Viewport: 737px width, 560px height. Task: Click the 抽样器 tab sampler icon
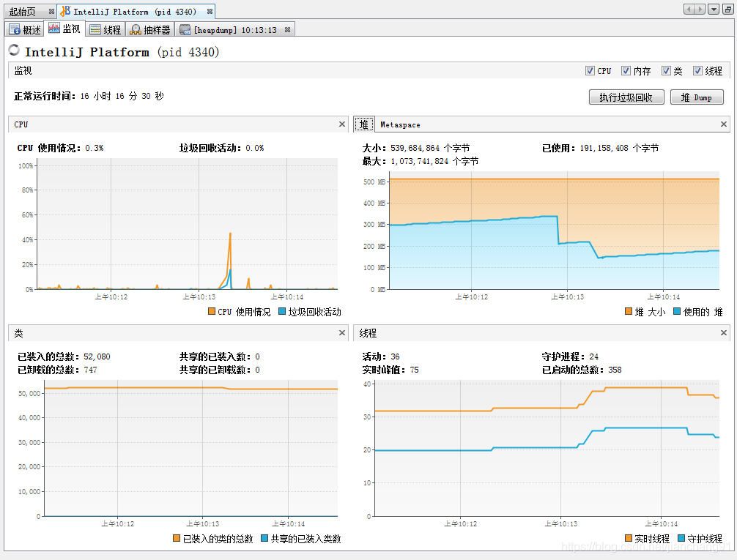(x=136, y=29)
